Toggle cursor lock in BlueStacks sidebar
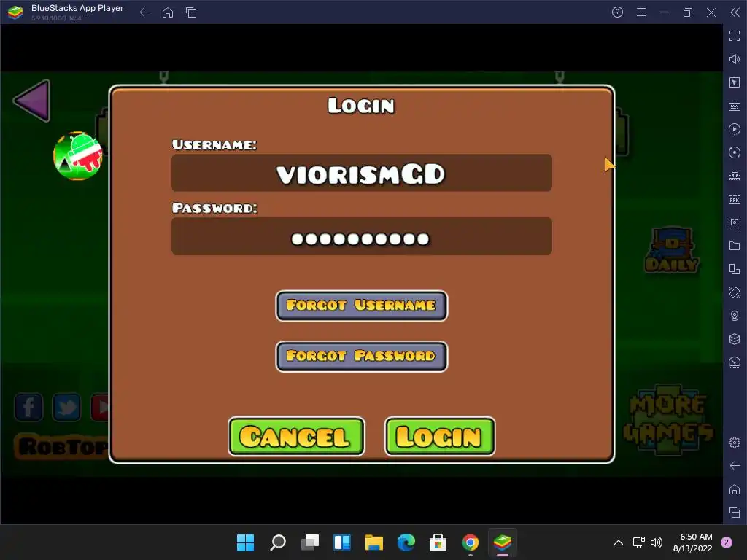This screenshot has width=747, height=560. 735,82
